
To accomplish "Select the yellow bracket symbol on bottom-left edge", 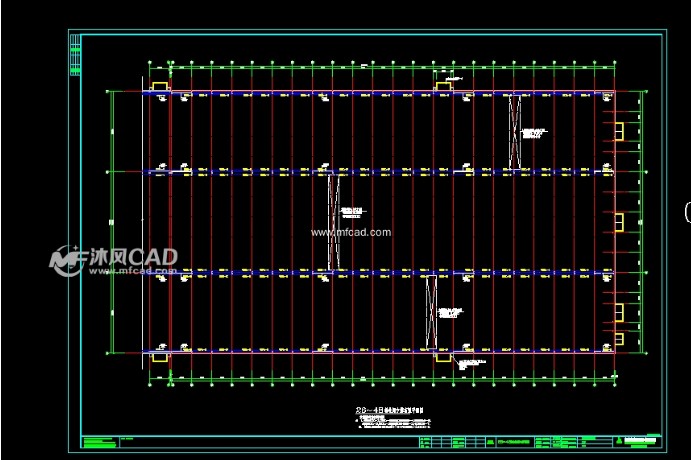I will tap(159, 355).
